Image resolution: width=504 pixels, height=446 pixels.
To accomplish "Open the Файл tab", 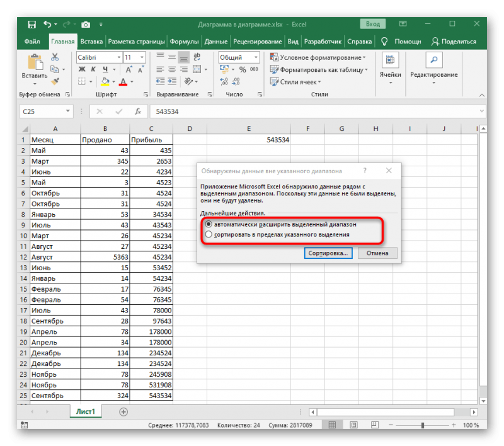I will (x=32, y=42).
